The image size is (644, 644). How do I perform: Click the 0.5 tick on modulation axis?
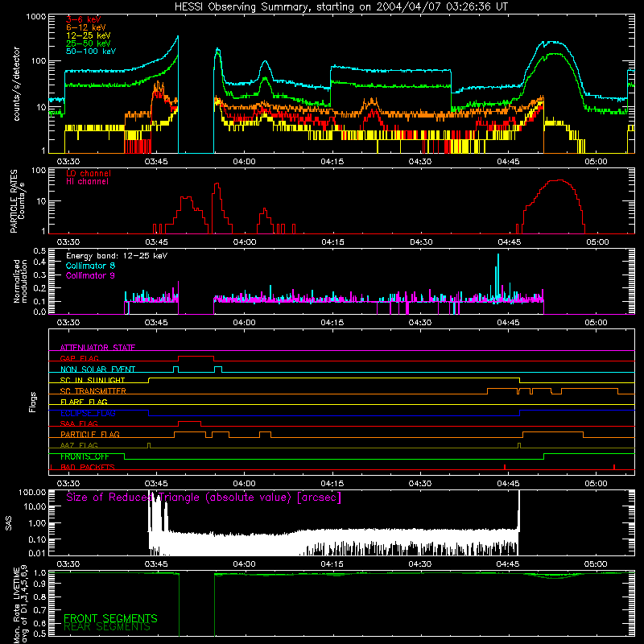pyautogui.click(x=39, y=251)
